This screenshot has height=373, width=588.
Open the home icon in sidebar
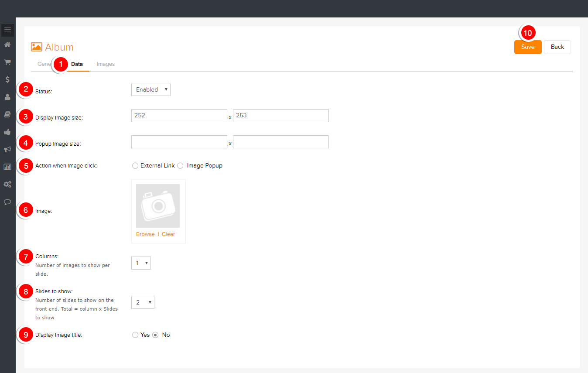[7, 44]
